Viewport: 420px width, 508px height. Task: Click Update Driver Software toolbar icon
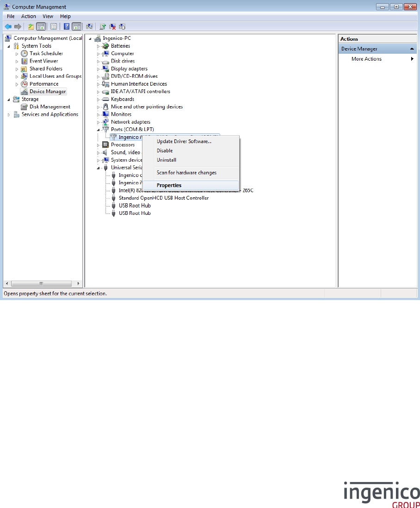103,26
